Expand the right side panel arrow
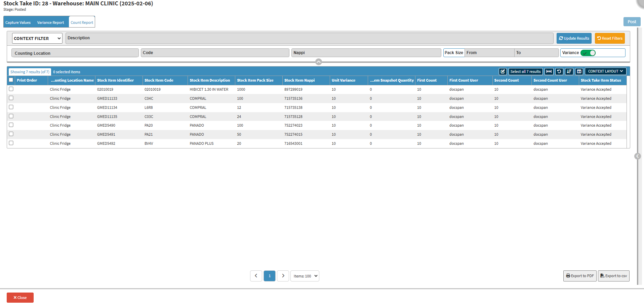This screenshot has width=644, height=305. tap(637, 156)
